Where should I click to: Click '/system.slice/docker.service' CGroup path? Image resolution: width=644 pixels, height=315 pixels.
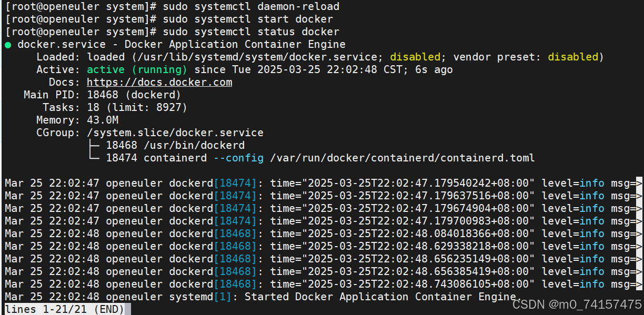175,133
